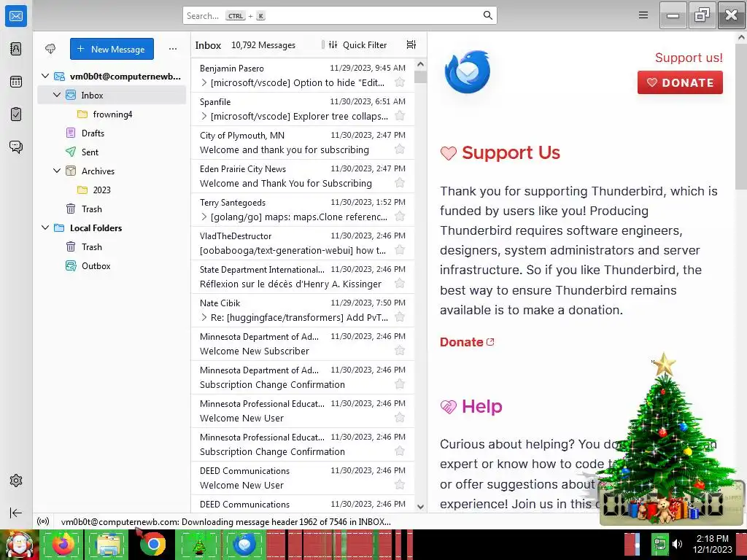Expand Spanfile Explorer tree thread
747x560 pixels.
coord(204,116)
